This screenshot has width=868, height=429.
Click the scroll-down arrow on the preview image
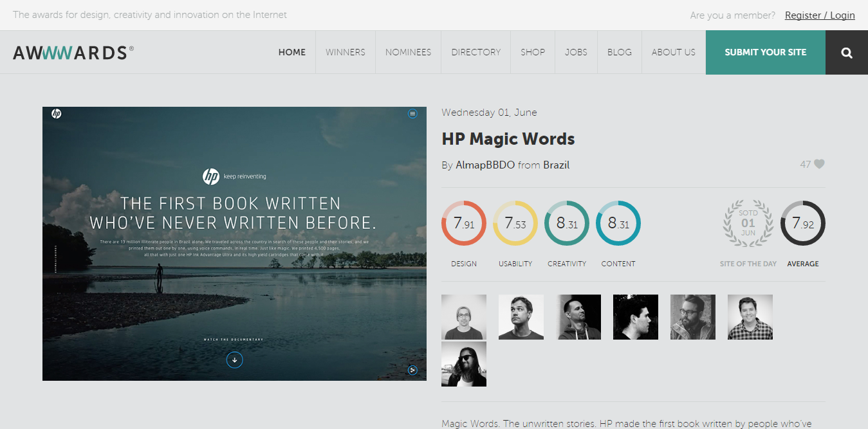(234, 360)
